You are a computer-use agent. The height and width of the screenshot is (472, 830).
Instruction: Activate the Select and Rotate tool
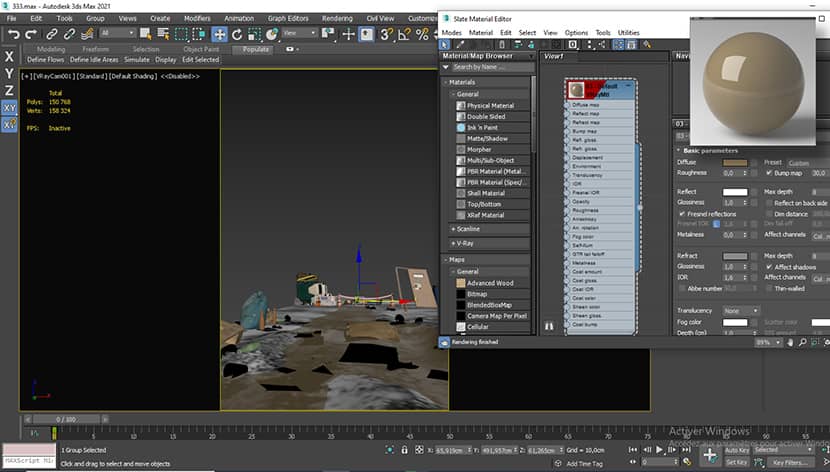point(237,35)
